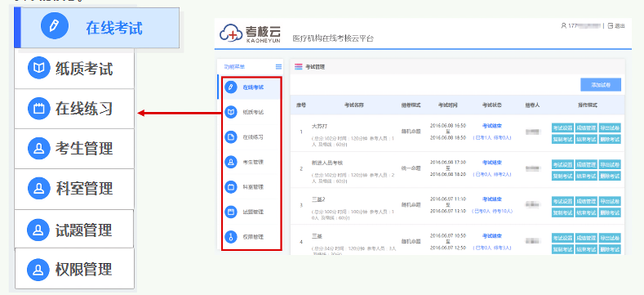Click 成绩管理 for exam 新进人员考核
644x295 pixels.
click(586, 164)
